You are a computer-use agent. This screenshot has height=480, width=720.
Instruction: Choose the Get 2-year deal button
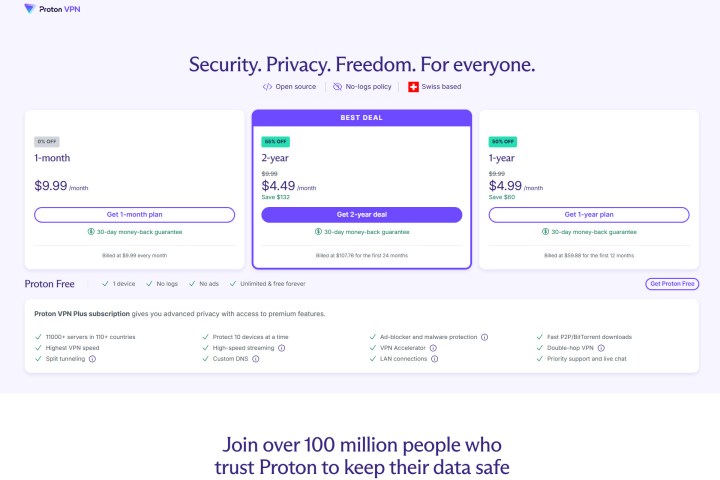[361, 215]
